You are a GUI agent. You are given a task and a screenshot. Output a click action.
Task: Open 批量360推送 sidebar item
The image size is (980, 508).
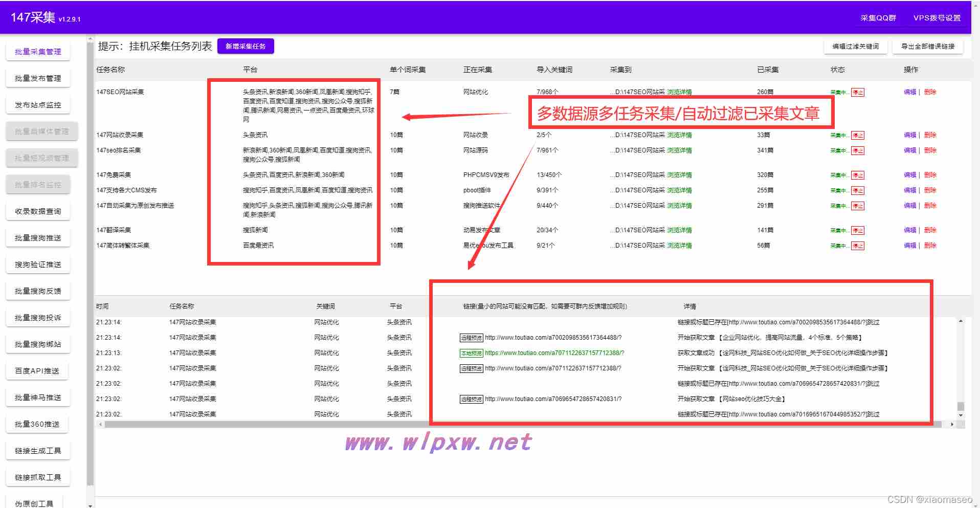(38, 424)
